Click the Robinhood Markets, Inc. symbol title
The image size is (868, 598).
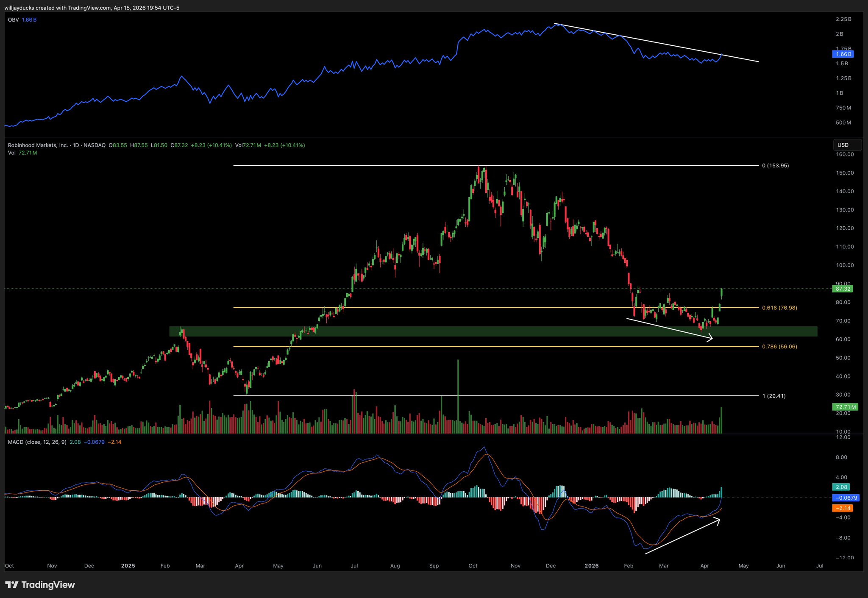[38, 145]
